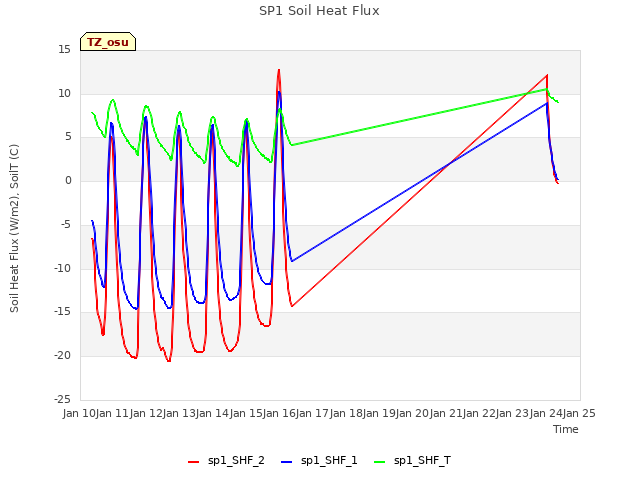The height and width of the screenshot is (480, 640).
Task: Click the blue line low point after Jan 16
Action: (292, 261)
